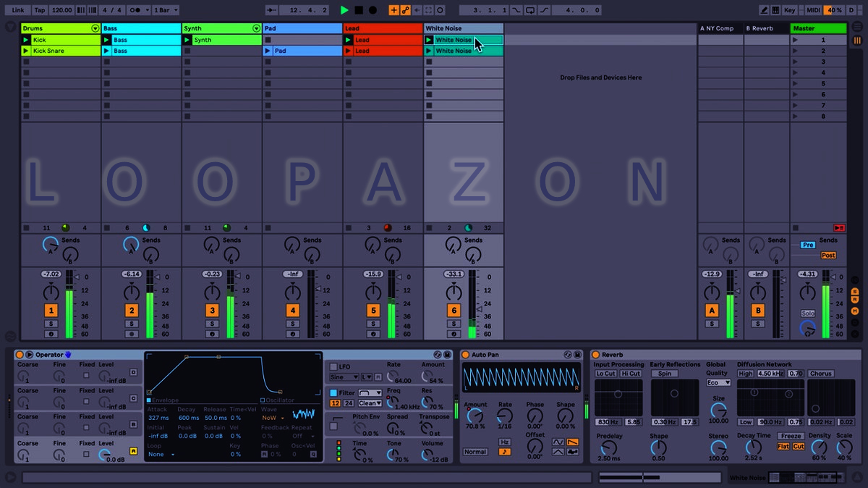The height and width of the screenshot is (488, 868).
Task: Select the Bass track title
Action: click(141, 28)
